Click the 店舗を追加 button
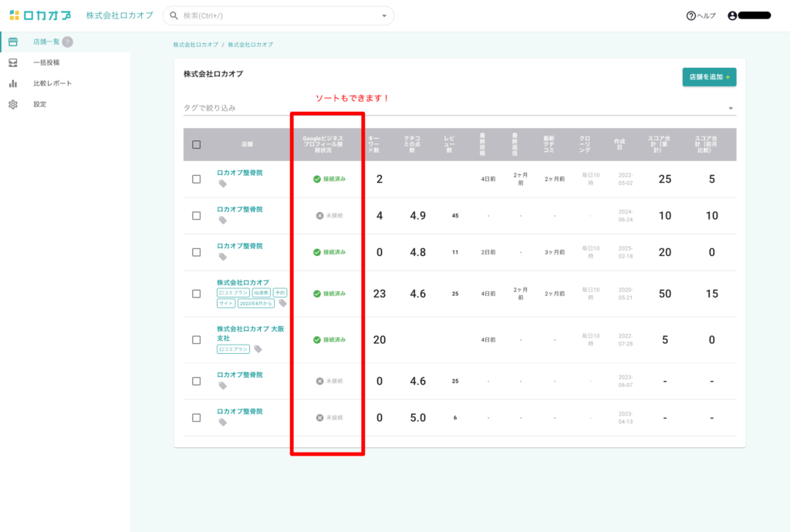Viewport: 790px width, 532px height. (710, 77)
